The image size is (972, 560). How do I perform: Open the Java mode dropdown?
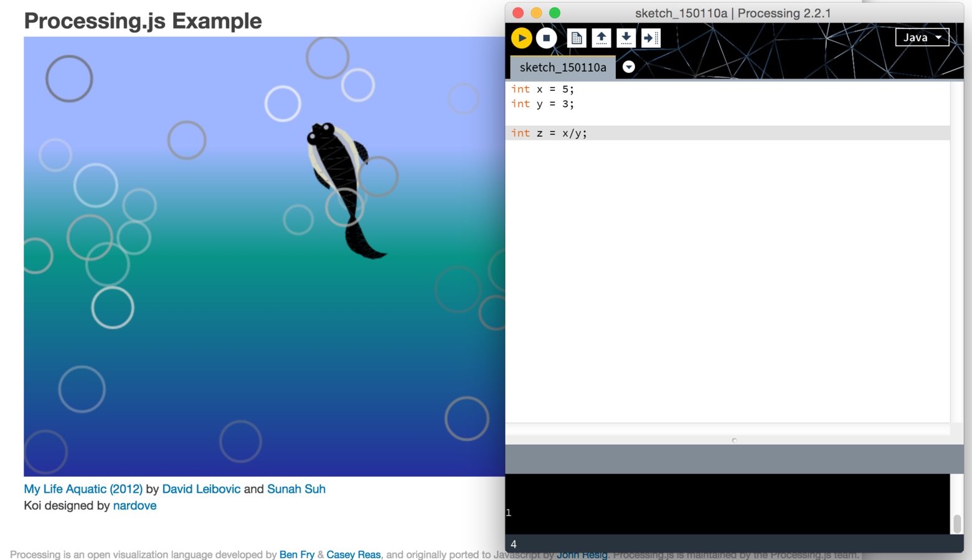pyautogui.click(x=922, y=37)
